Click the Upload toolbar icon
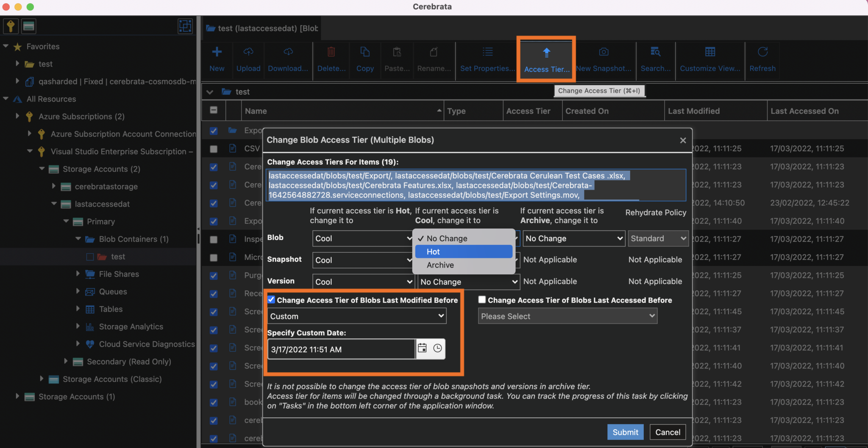This screenshot has width=868, height=448. [x=248, y=59]
